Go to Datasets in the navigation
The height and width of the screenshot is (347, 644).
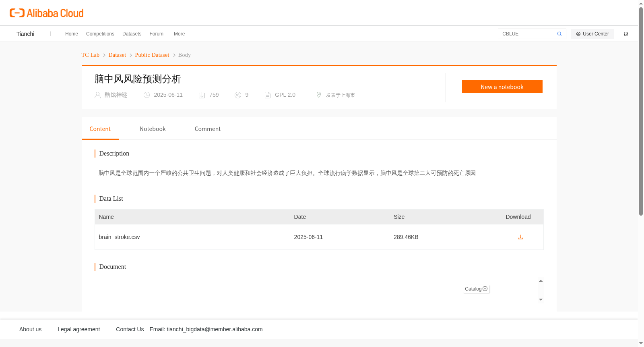(132, 34)
